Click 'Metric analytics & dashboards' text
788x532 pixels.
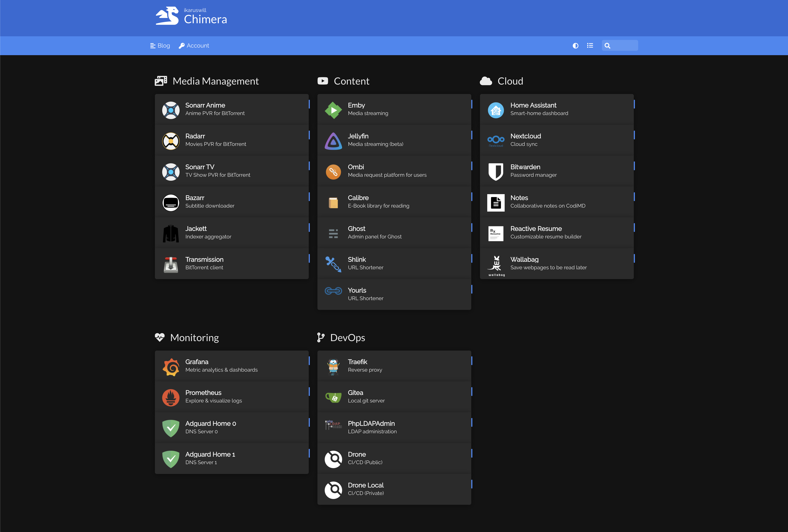[x=221, y=370]
